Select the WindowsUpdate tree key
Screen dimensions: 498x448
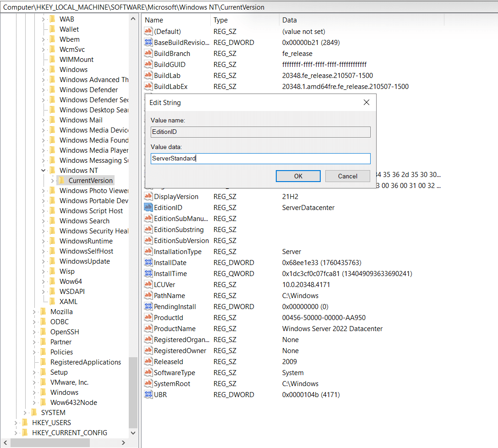[x=85, y=261]
